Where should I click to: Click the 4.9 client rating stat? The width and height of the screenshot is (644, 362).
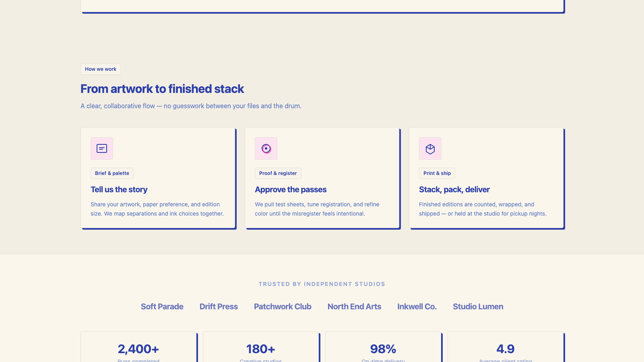pyautogui.click(x=506, y=347)
